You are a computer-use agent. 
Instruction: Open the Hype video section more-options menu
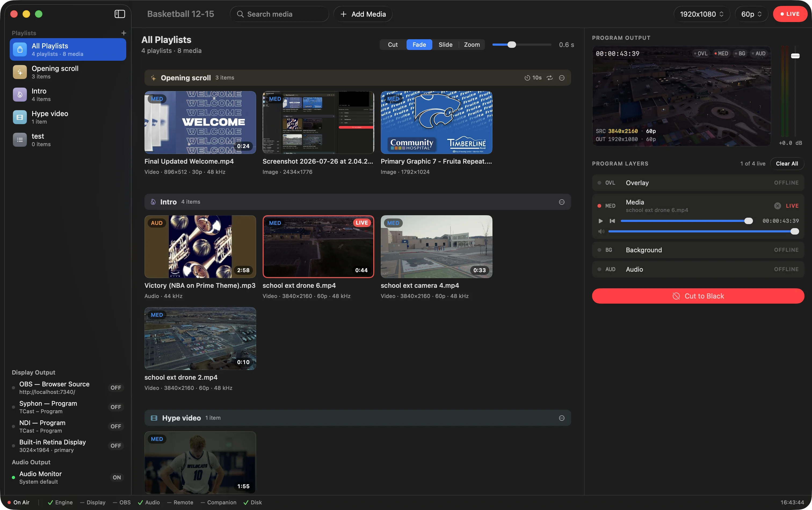561,418
